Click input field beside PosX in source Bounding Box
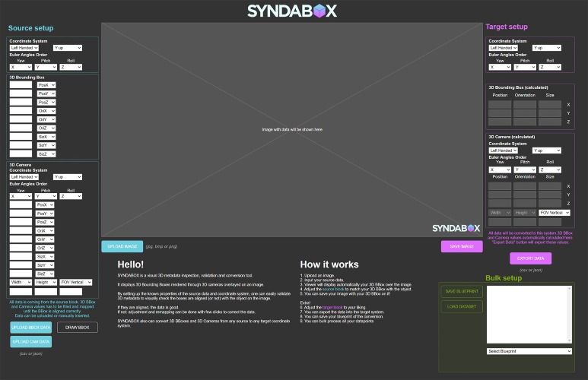Screen dimensions: 588x380 coord(21,84)
